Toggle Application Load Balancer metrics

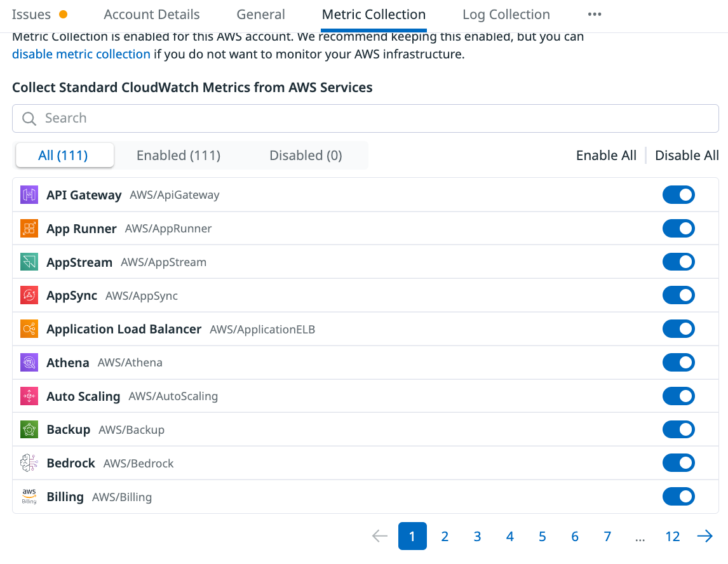tap(678, 328)
